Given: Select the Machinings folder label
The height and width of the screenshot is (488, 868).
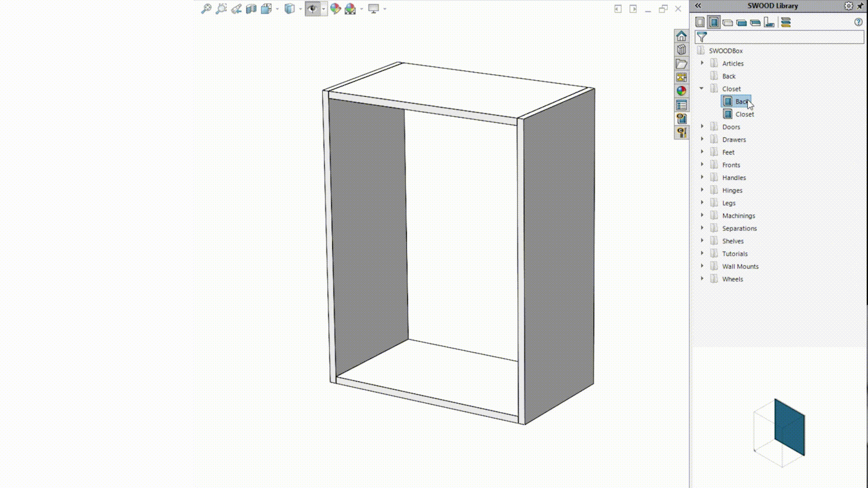Looking at the screenshot, I should coord(738,216).
